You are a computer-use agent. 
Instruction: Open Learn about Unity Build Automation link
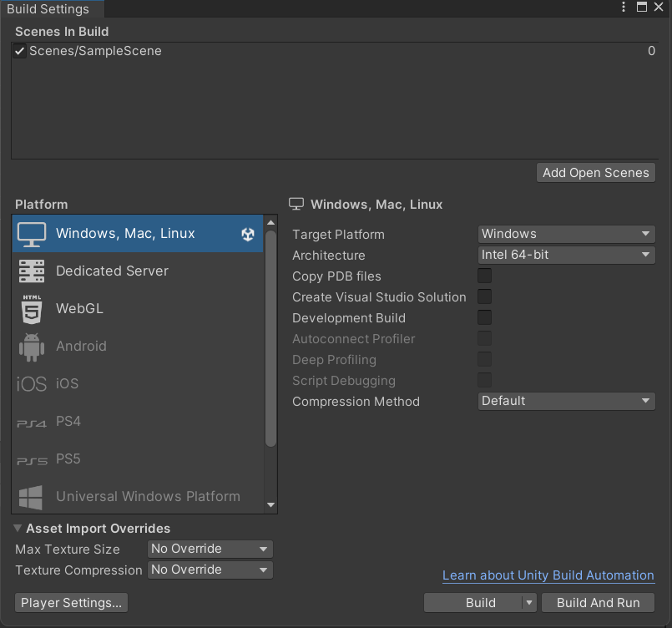pyautogui.click(x=548, y=575)
